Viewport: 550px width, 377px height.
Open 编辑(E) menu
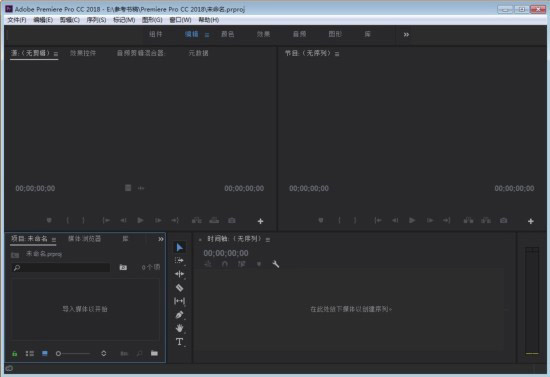tap(43, 20)
